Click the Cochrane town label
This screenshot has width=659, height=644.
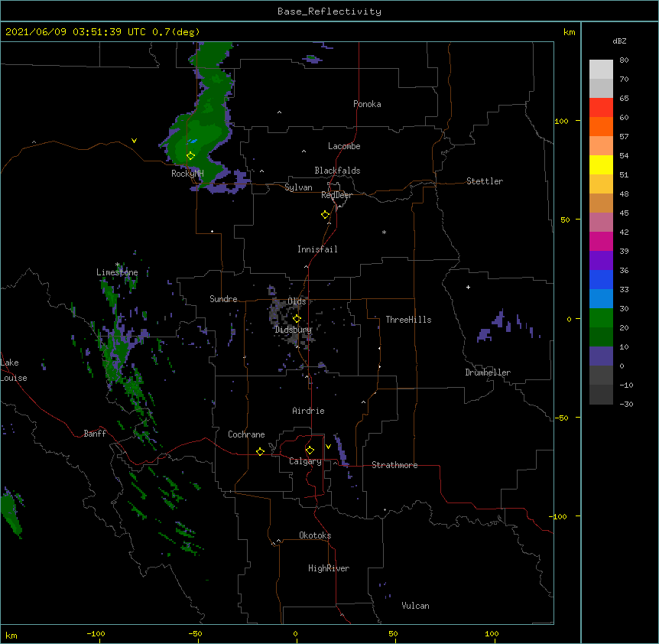tap(246, 434)
